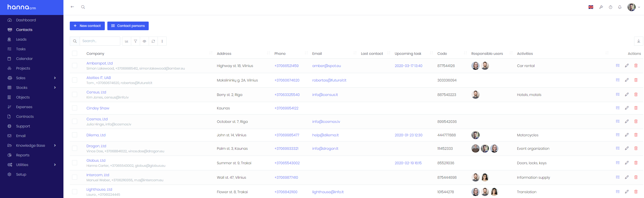The image size is (644, 198).
Task: Open the chart statistics toolbar icon
Action: coord(127,41)
